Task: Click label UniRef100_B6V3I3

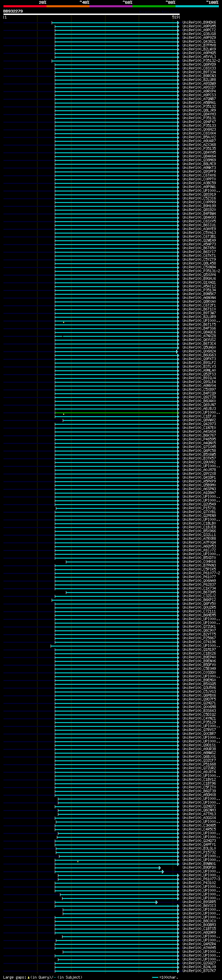Action: click(199, 906)
